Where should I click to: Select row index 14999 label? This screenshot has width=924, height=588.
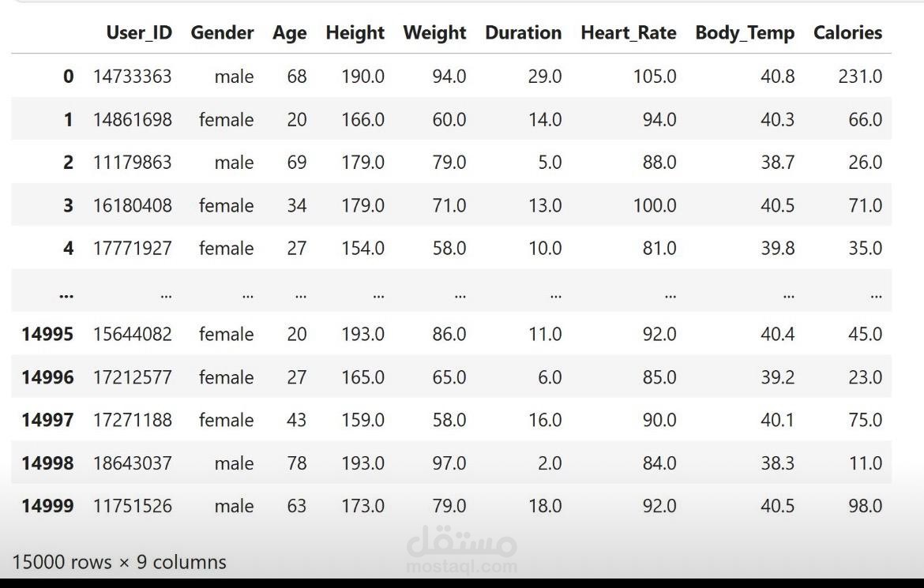pyautogui.click(x=47, y=506)
